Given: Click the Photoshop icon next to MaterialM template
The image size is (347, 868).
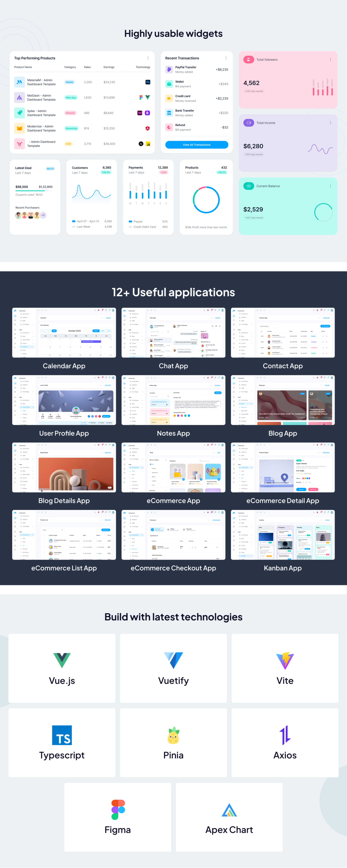Looking at the screenshot, I should (x=147, y=82).
